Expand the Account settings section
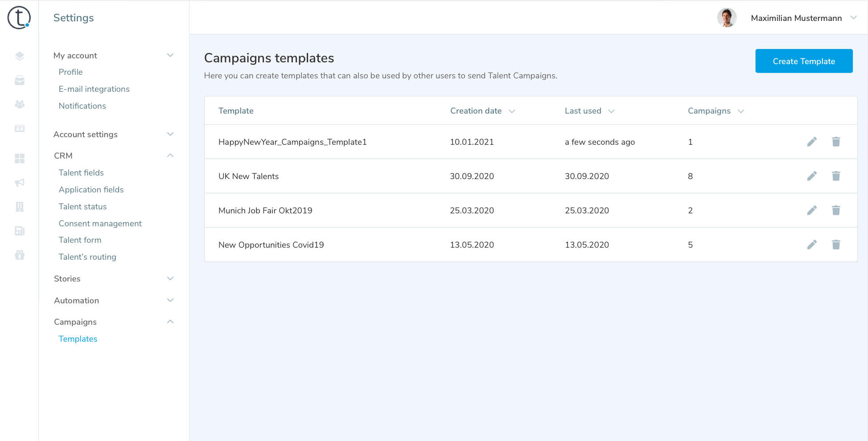 pyautogui.click(x=170, y=134)
